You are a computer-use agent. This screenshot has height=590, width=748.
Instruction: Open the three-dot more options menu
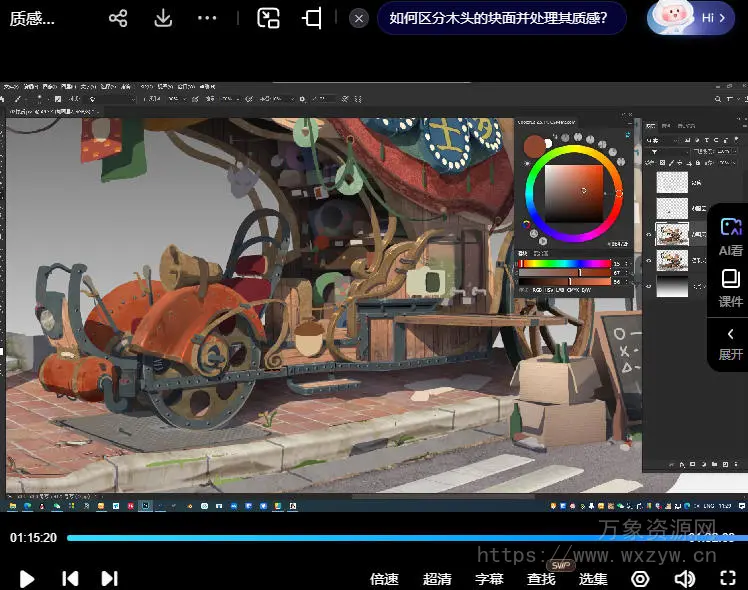[207, 18]
